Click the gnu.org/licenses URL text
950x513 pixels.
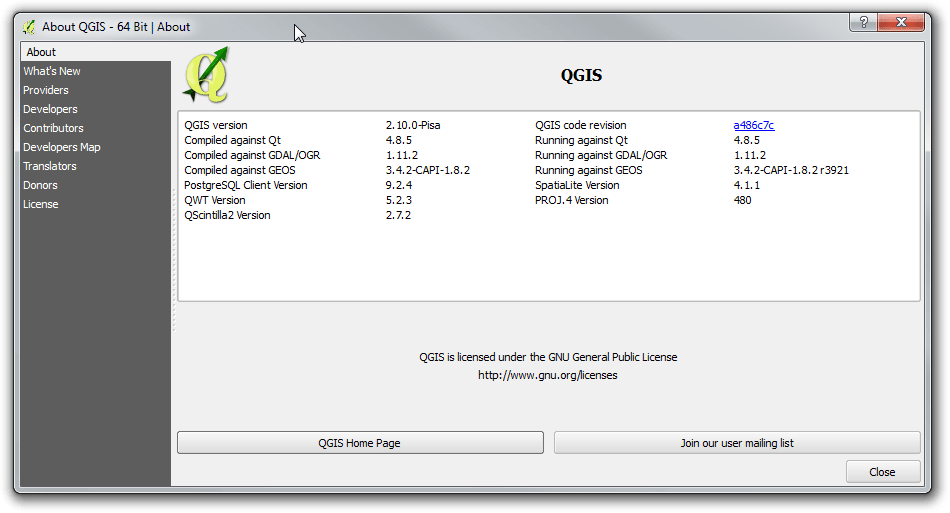point(548,375)
